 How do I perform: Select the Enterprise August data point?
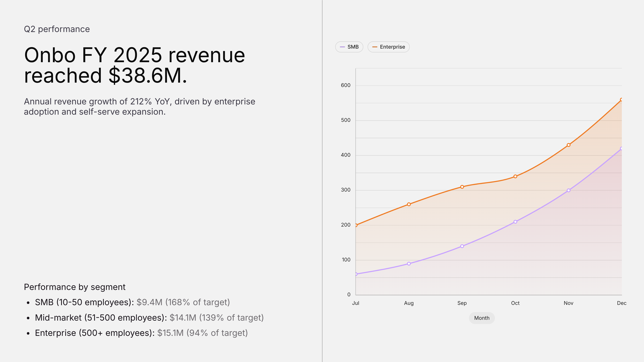coord(409,204)
